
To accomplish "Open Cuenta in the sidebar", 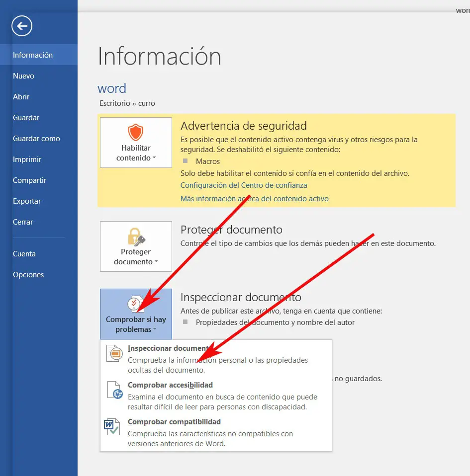I will [39, 254].
